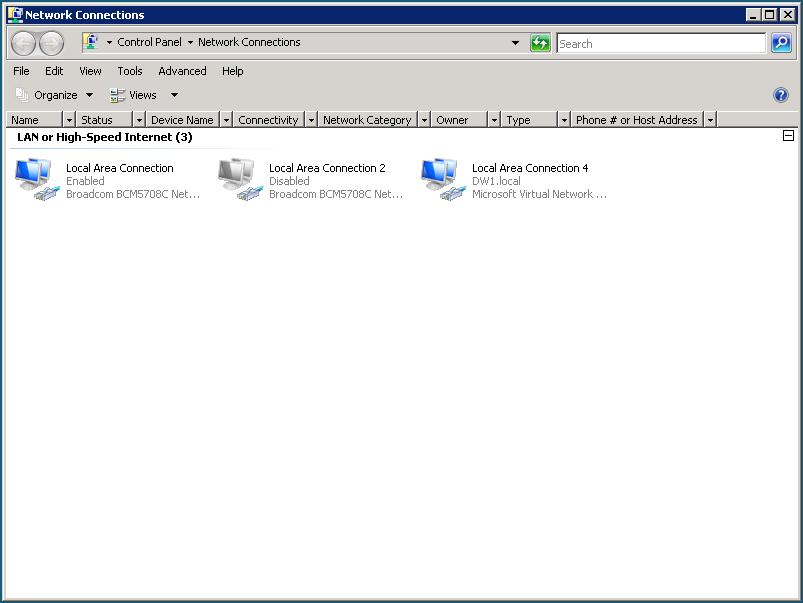Viewport: 803px width, 603px height.
Task: Open the address bar history dropdown
Action: tap(516, 42)
